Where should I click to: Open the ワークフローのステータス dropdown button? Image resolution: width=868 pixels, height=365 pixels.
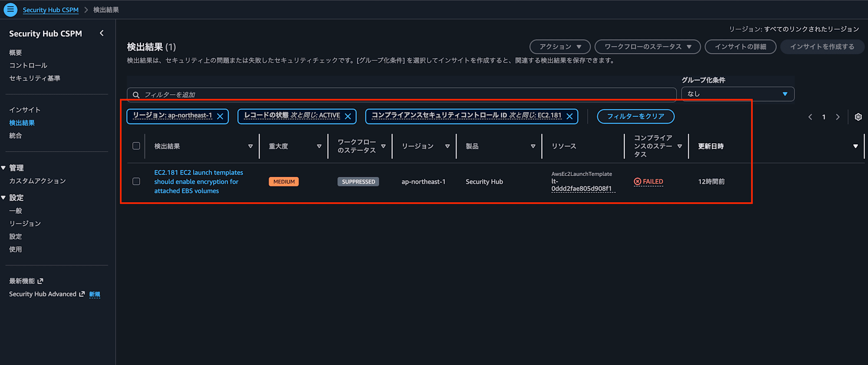coord(648,46)
